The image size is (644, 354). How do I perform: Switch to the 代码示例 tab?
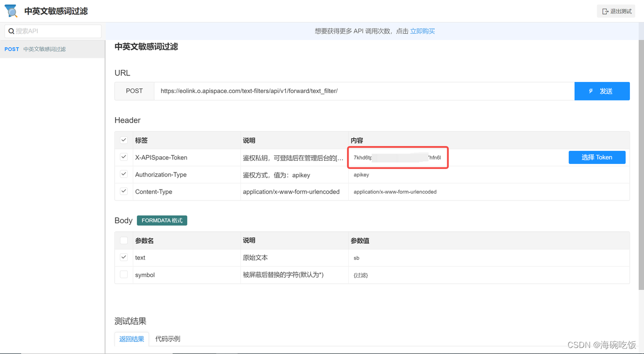click(x=168, y=338)
